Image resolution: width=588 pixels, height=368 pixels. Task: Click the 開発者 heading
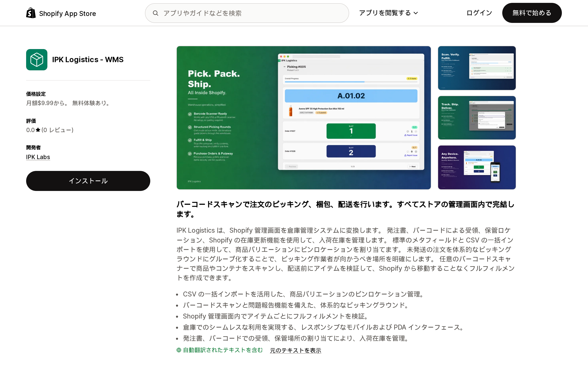pyautogui.click(x=33, y=147)
